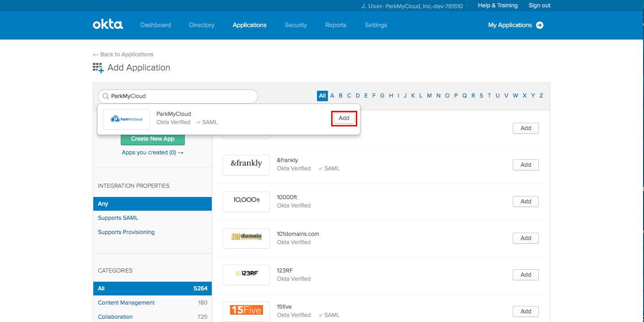Viewport: 644px width, 322px height.
Task: Click the ParkMyCloud logo thumbnail
Action: click(x=126, y=119)
